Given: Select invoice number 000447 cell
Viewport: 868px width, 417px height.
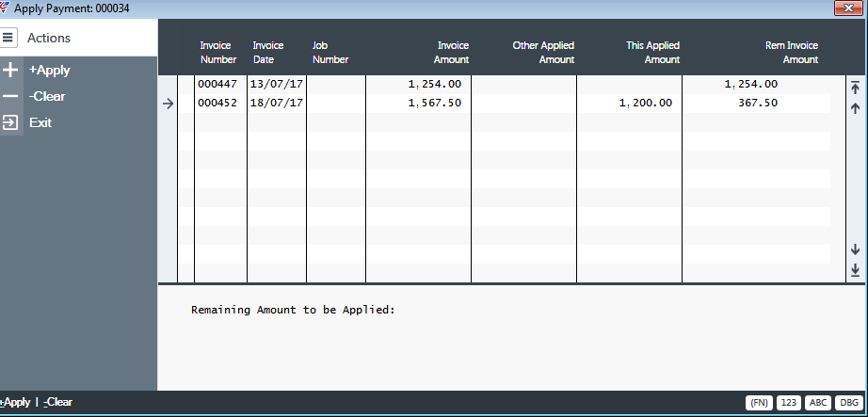Looking at the screenshot, I should (217, 84).
